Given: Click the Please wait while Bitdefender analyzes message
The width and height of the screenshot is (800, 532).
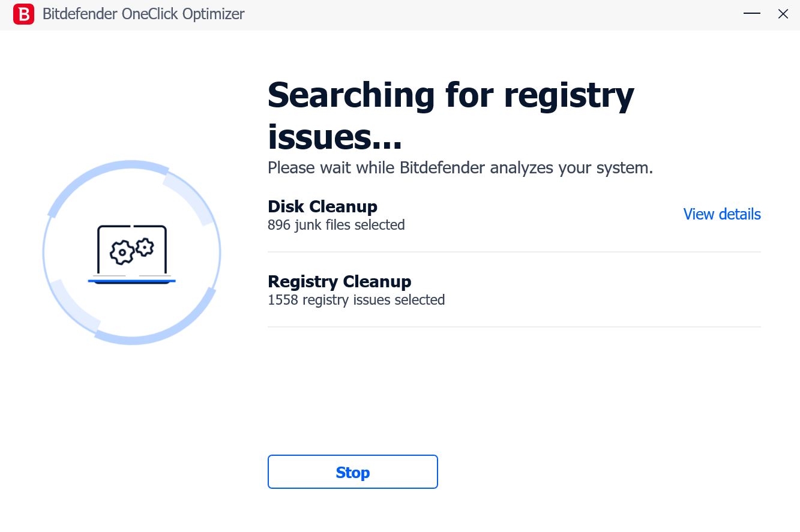Looking at the screenshot, I should [460, 168].
